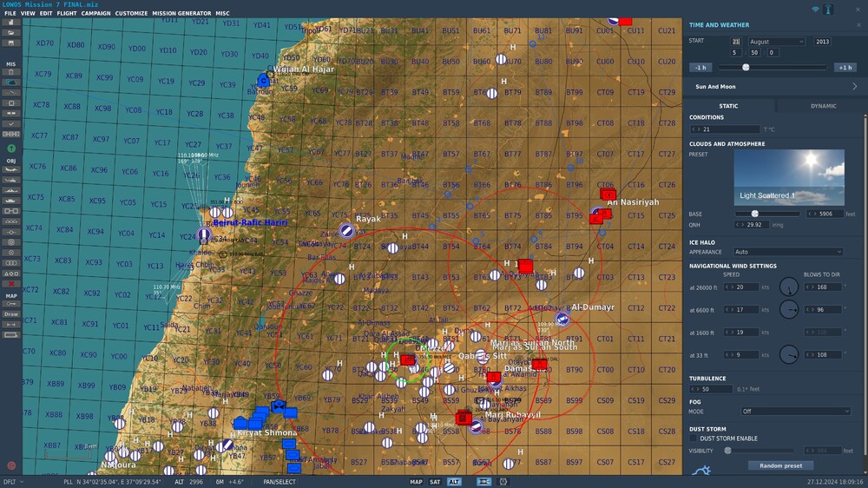Screen dimensions: 868x488
Task: Click the curved-arrow icon below Random preset
Action: pos(700,471)
